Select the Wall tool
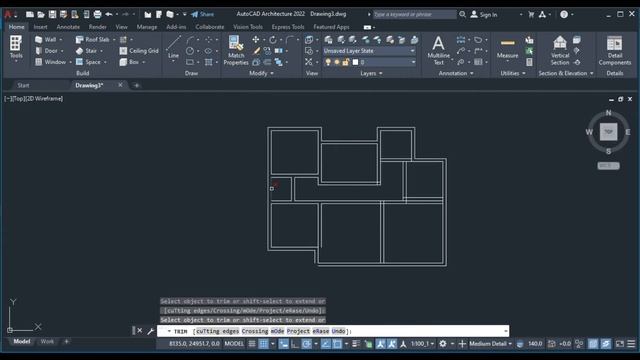640x360 pixels. (x=46, y=40)
